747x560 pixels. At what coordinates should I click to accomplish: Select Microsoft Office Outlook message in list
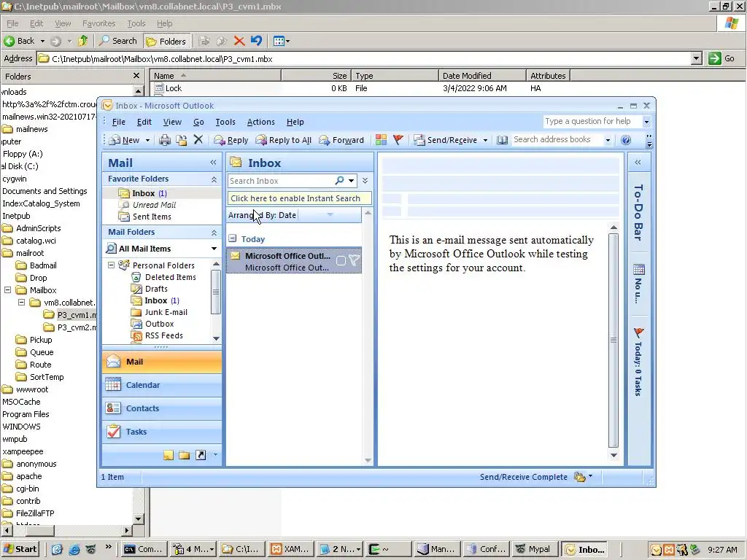click(x=294, y=260)
